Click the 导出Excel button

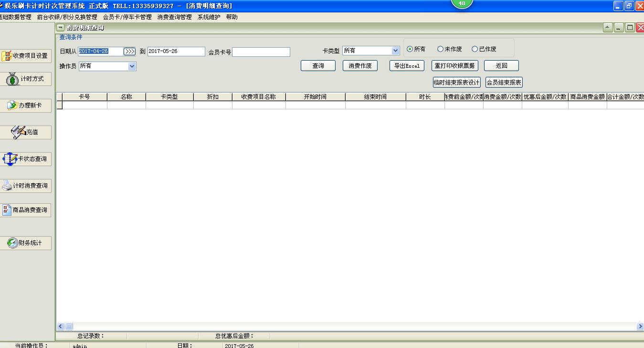coord(407,66)
